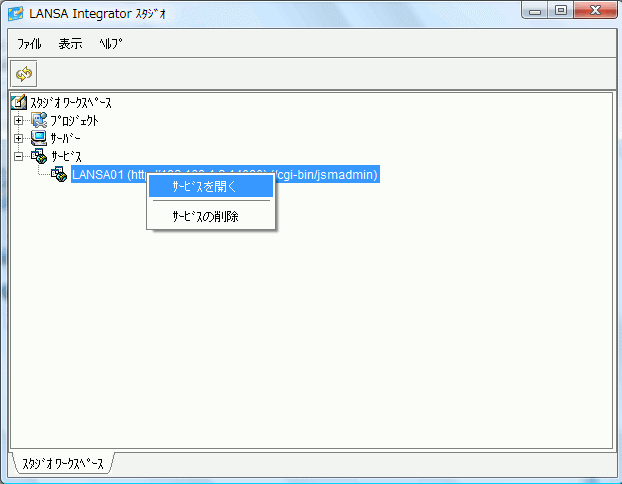Close the LANSA Integrator window

coord(595,11)
